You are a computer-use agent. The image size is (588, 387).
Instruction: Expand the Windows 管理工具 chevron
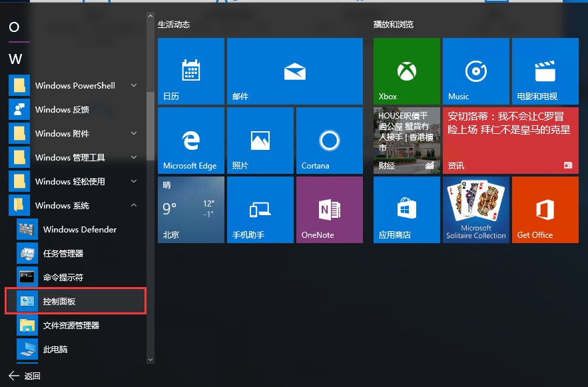click(x=134, y=157)
